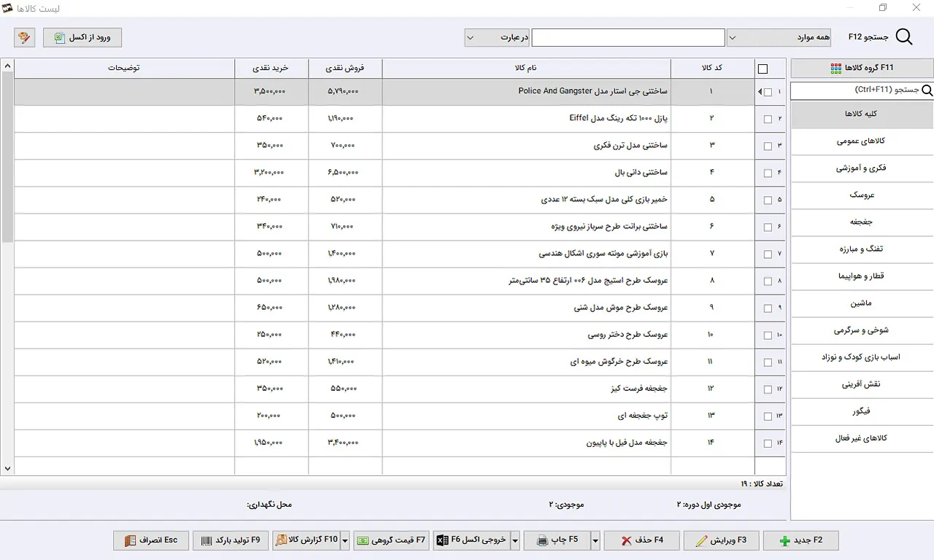This screenshot has height=560, width=934.
Task: Expand the arrow next to خروجی اکسل F6
Action: point(515,540)
